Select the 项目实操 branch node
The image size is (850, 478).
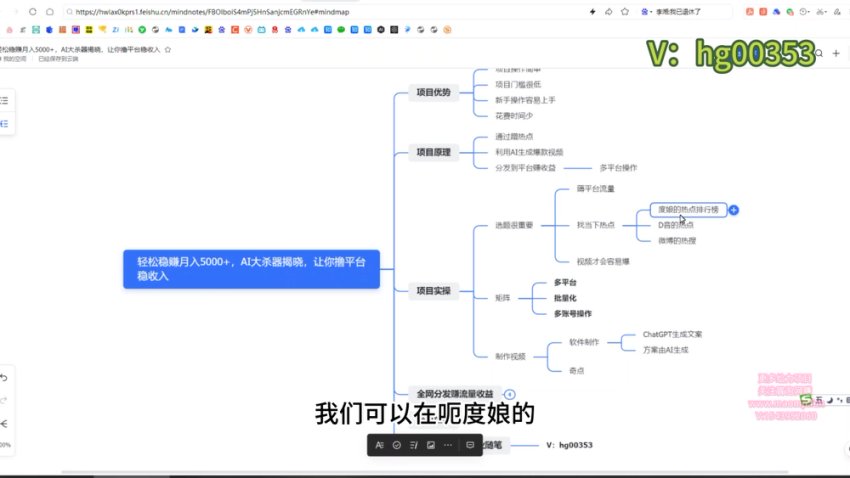(x=433, y=291)
